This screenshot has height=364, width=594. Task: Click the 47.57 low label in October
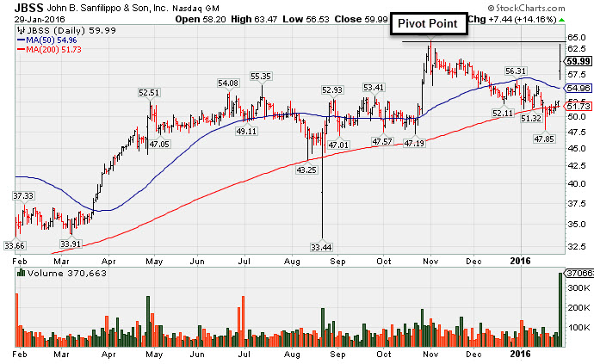382,142
